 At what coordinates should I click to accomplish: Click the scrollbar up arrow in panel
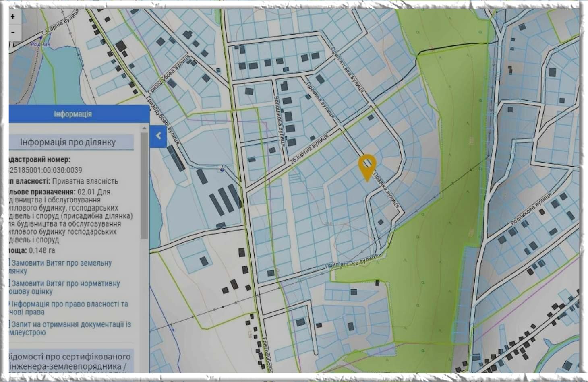click(144, 128)
